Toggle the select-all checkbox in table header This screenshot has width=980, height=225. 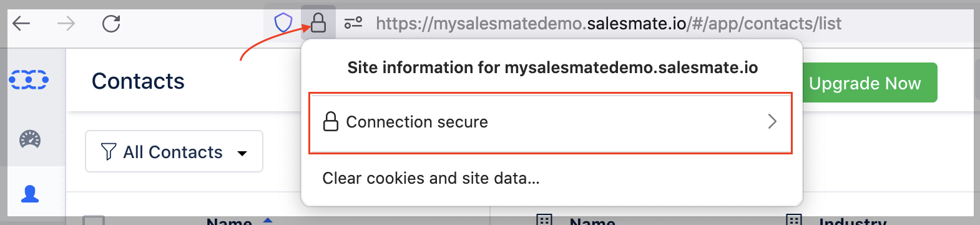point(94,221)
